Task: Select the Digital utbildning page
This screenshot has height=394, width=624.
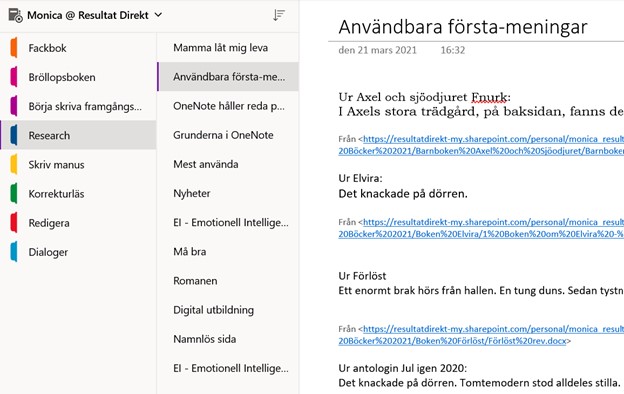Action: 228,310
